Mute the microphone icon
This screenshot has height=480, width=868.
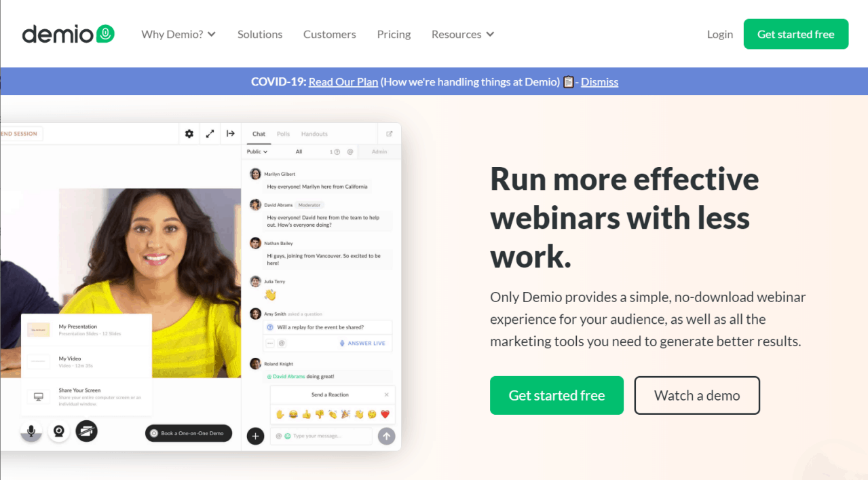coord(31,431)
